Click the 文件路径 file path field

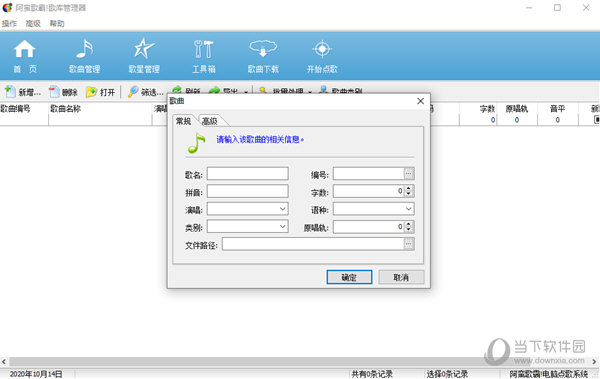pyautogui.click(x=313, y=244)
